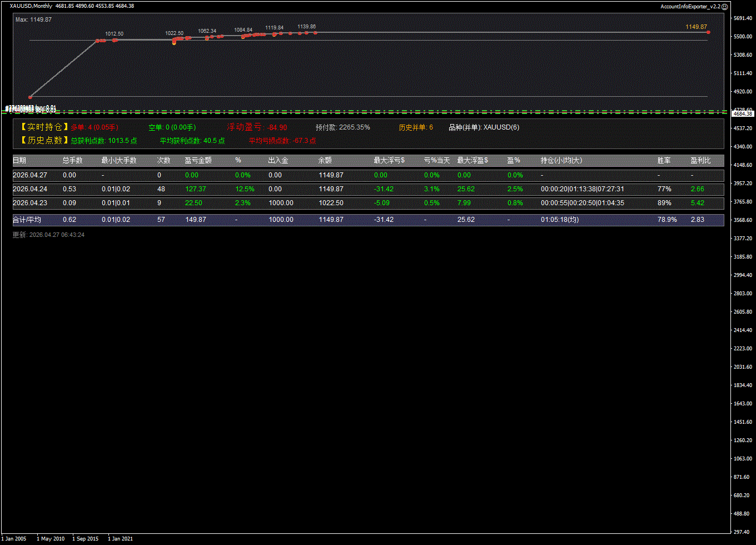Click the 品种(并单): XAUUSD(6) text
Image resolution: width=756 pixels, height=545 pixels.
[484, 127]
